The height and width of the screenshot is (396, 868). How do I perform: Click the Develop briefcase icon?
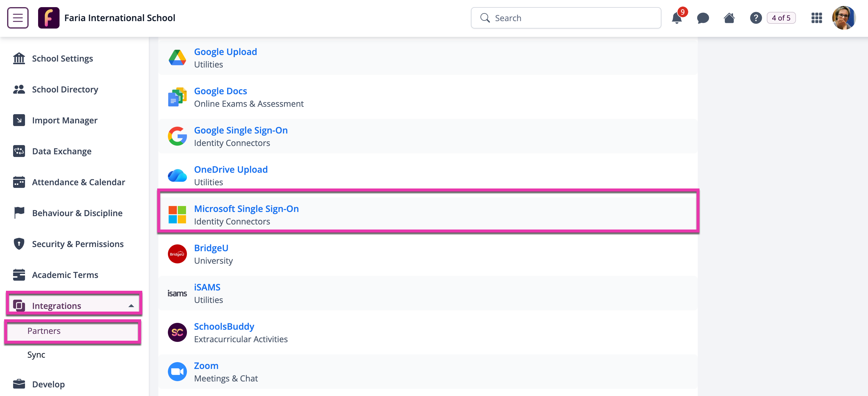[19, 384]
